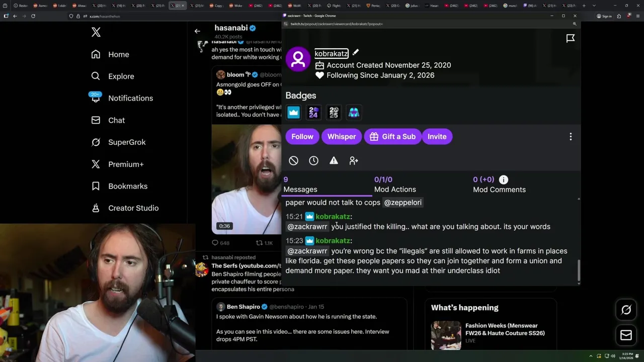Open Bookmarks in X sidebar
The height and width of the screenshot is (362, 644).
tap(120, 186)
